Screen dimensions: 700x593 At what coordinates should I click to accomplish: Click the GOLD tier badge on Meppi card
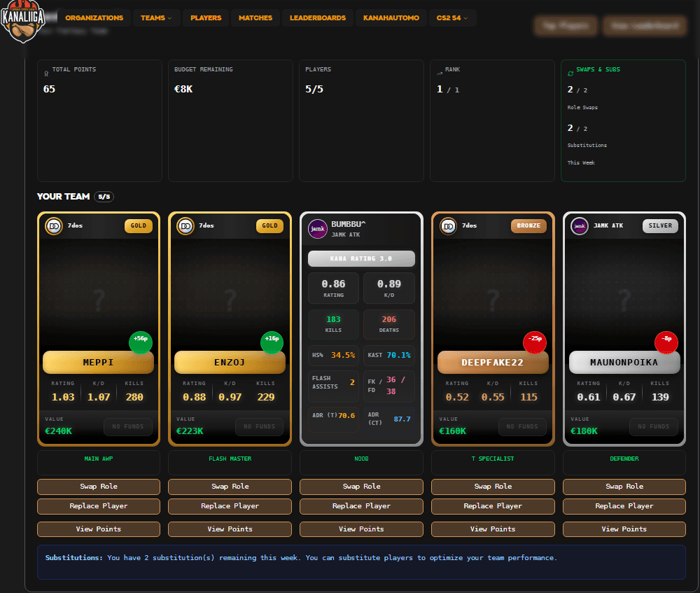(x=139, y=226)
